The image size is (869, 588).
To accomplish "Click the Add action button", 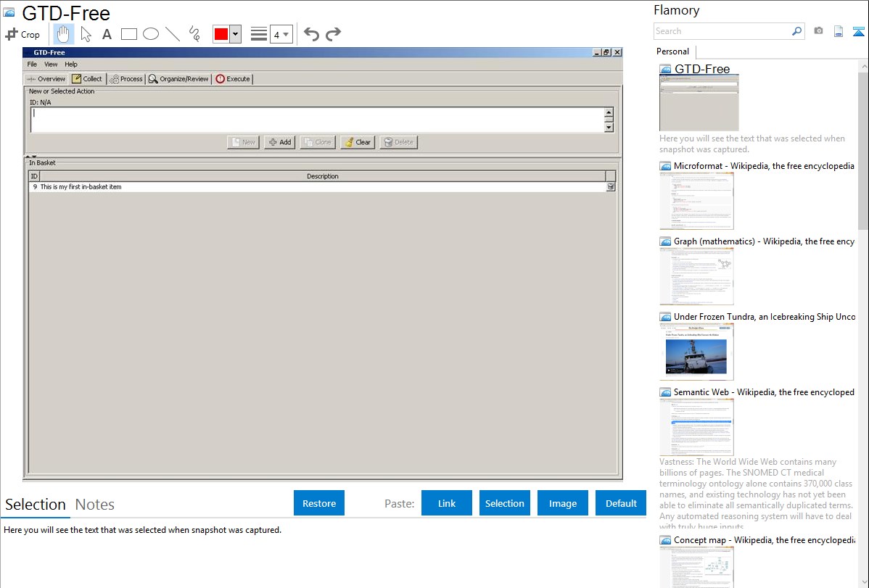I will click(x=280, y=142).
